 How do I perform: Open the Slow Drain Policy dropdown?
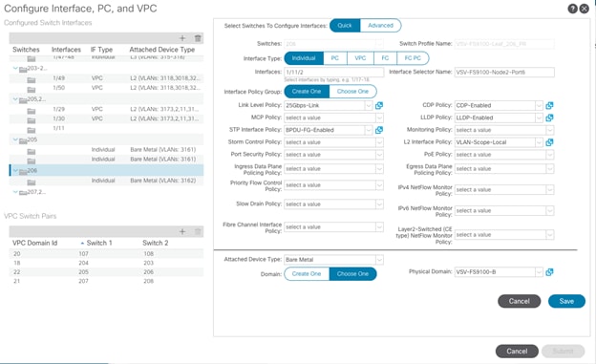[379, 204]
